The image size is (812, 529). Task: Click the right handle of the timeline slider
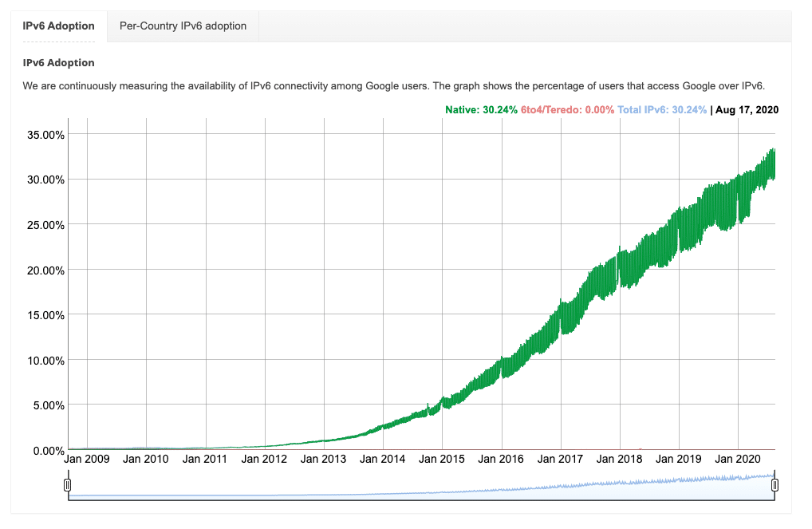pos(775,484)
